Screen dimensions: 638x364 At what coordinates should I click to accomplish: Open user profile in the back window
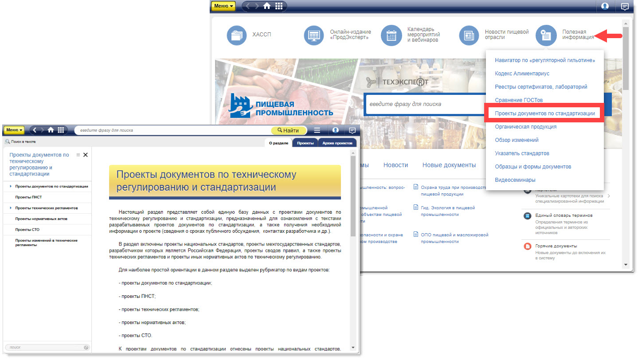pyautogui.click(x=605, y=6)
